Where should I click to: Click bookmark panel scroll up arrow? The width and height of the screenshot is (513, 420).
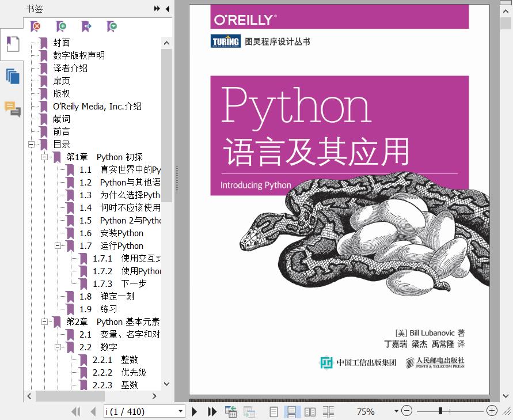(x=166, y=43)
